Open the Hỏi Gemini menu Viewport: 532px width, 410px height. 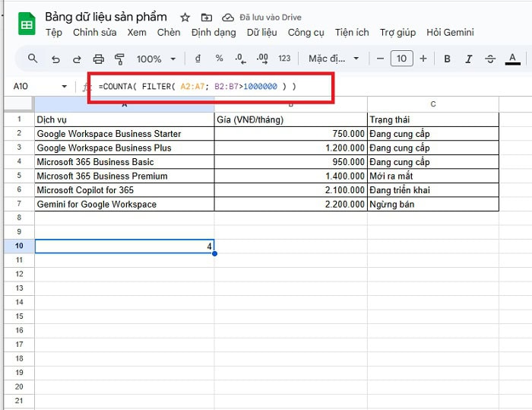point(450,32)
